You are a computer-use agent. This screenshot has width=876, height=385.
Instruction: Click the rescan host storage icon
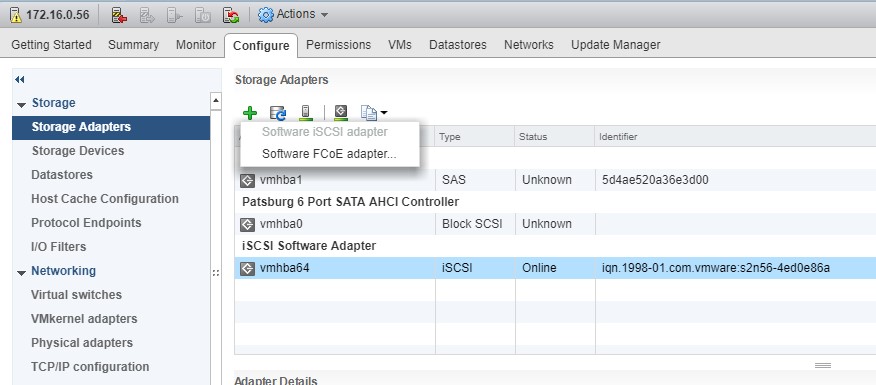click(305, 113)
